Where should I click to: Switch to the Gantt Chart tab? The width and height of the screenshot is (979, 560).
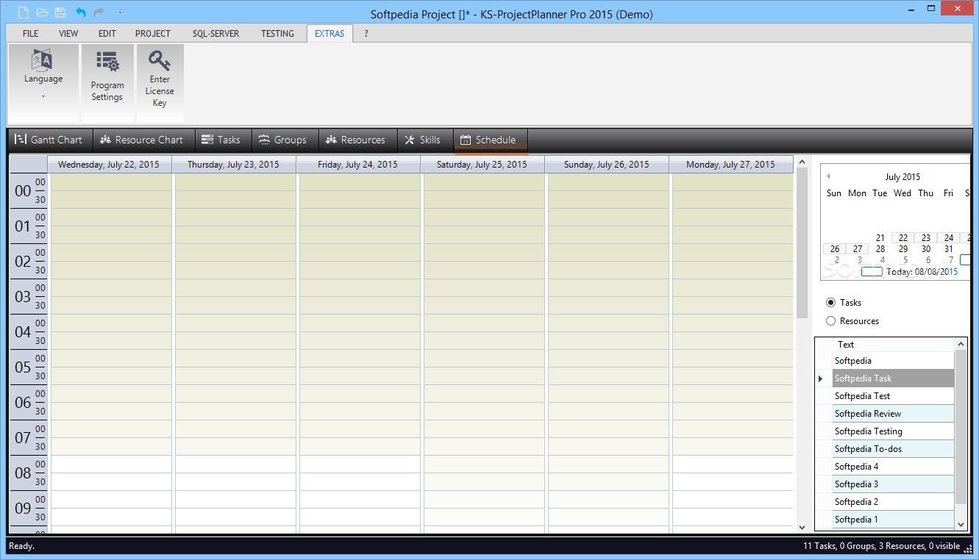(x=50, y=140)
